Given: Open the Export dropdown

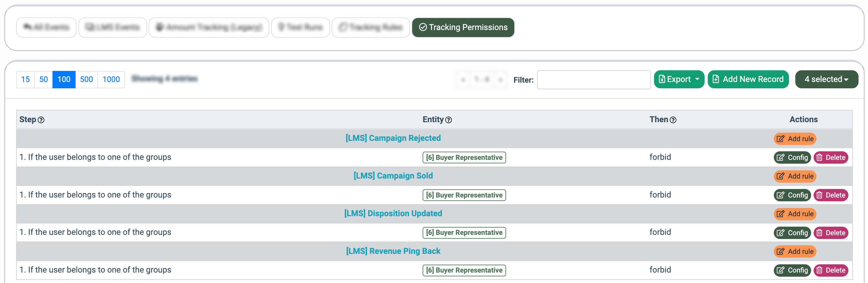Looking at the screenshot, I should [679, 79].
